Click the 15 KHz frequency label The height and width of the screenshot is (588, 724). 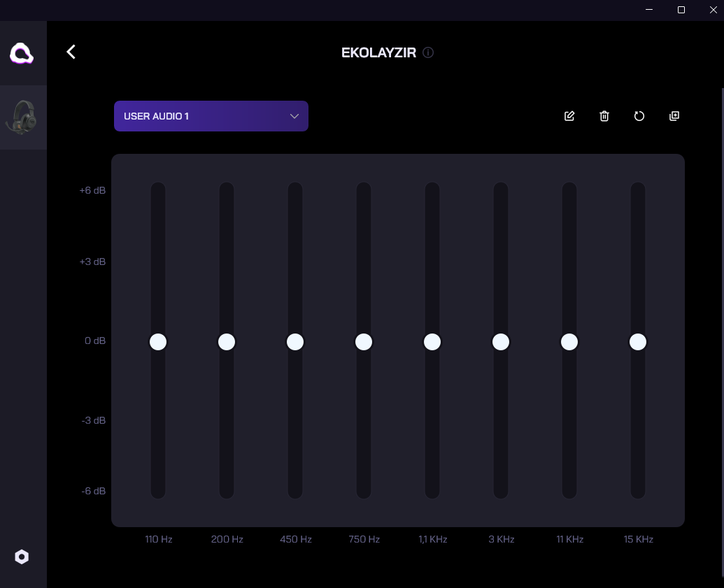[x=638, y=539]
